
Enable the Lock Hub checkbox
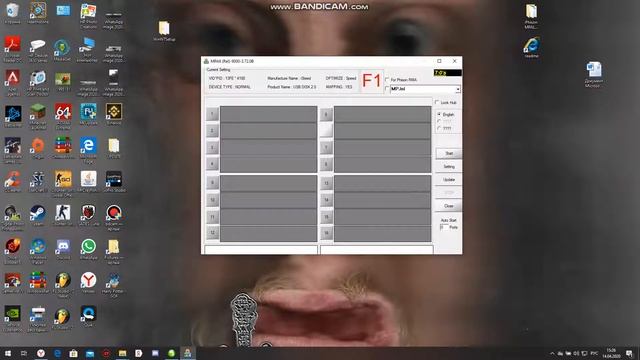click(437, 102)
